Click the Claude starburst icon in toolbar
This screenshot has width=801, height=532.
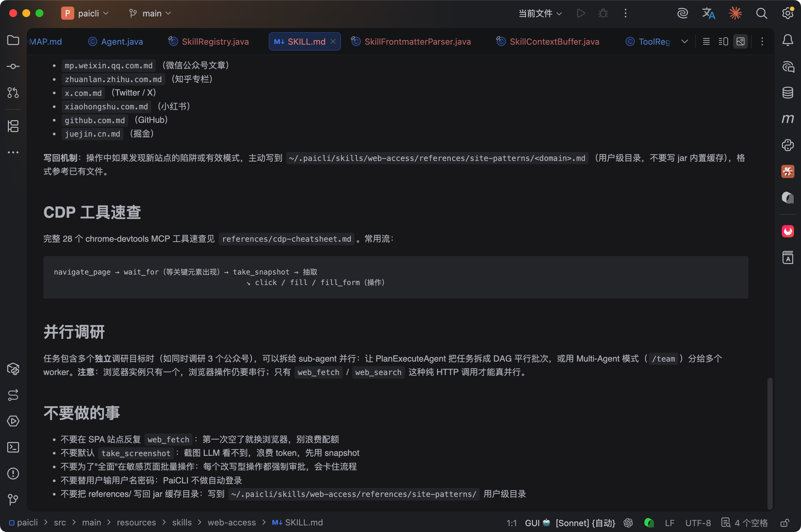click(735, 13)
